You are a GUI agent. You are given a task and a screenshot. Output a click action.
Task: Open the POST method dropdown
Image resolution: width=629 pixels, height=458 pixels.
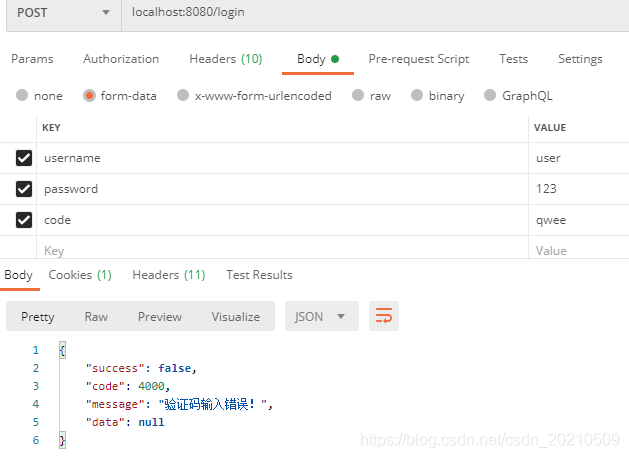click(x=64, y=13)
